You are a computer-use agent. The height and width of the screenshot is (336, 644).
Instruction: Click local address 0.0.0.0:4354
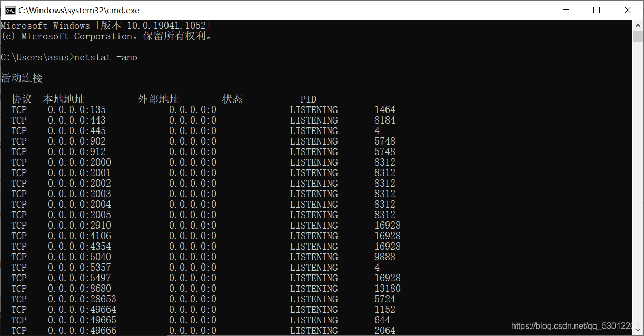tap(80, 247)
